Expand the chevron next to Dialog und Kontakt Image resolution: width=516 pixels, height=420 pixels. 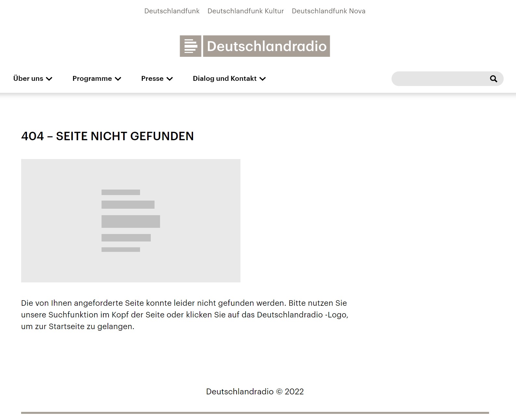click(263, 79)
